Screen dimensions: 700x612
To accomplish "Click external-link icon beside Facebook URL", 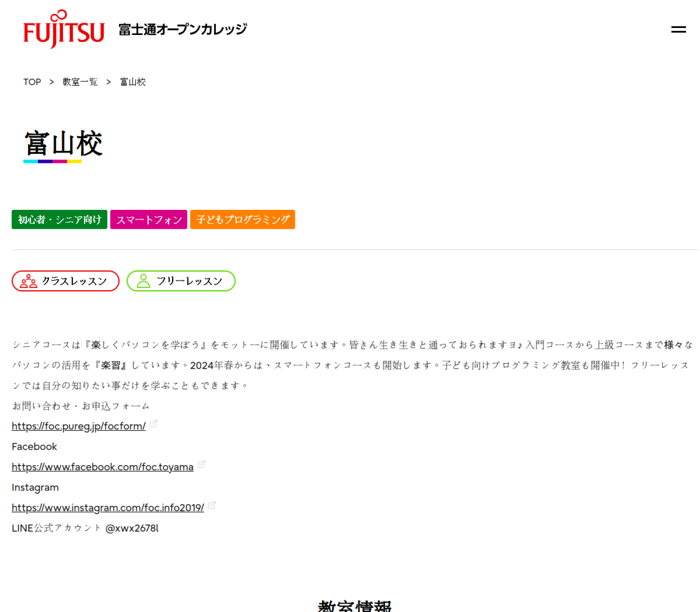I will 201,465.
